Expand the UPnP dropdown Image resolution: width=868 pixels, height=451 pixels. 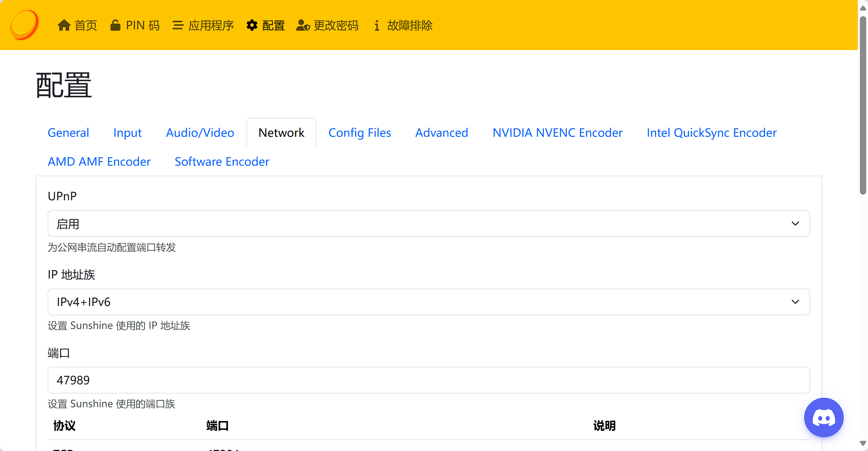[429, 224]
